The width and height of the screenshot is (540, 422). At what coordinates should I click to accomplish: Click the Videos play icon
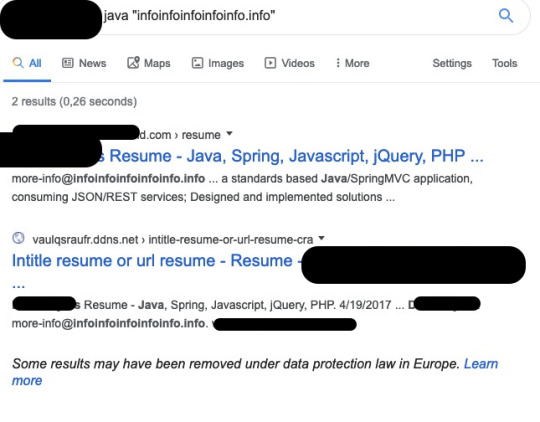270,63
